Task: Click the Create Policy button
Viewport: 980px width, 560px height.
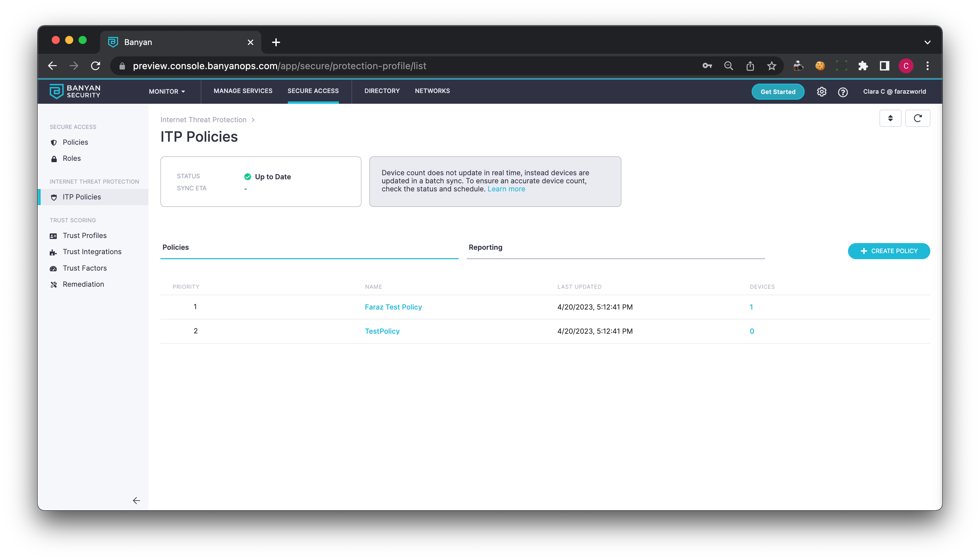Action: tap(888, 251)
